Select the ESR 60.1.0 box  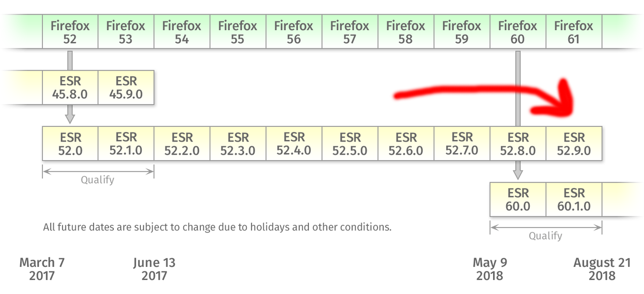point(574,199)
